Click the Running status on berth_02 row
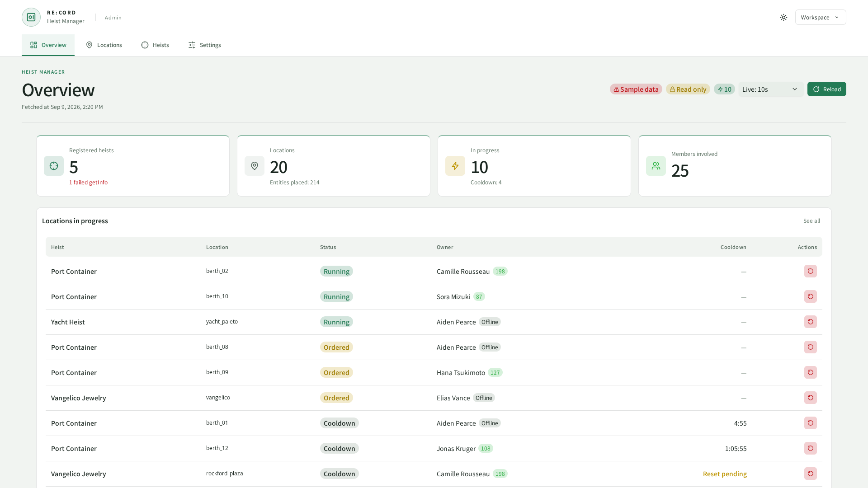The width and height of the screenshot is (868, 488). (x=336, y=271)
